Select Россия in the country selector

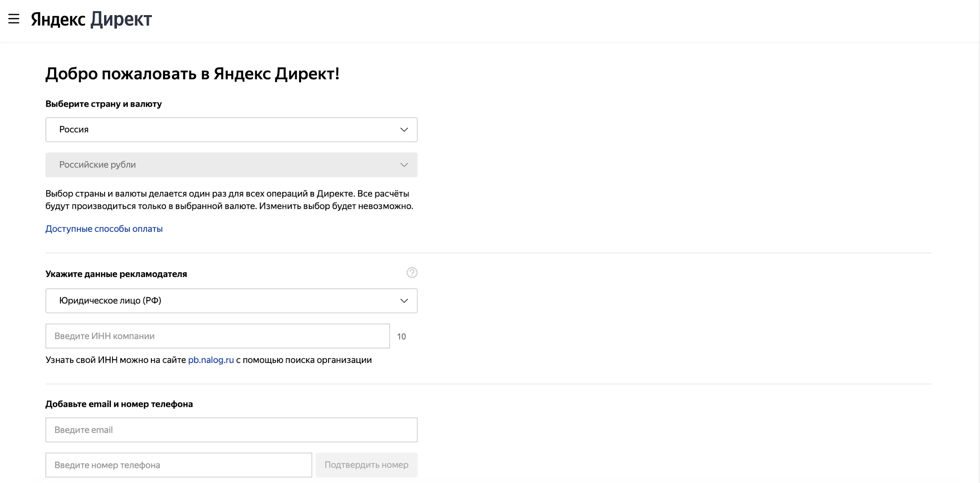pos(231,129)
